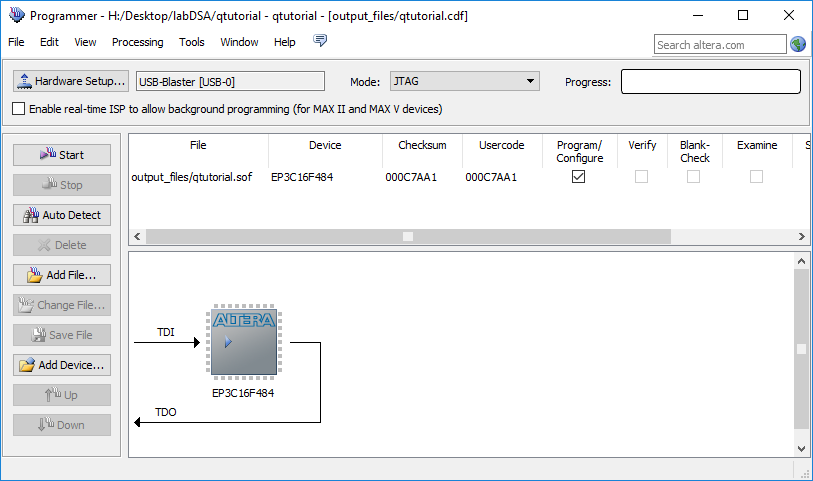Open Hardware Setup
Viewport: 813px width, 481px height.
click(71, 81)
